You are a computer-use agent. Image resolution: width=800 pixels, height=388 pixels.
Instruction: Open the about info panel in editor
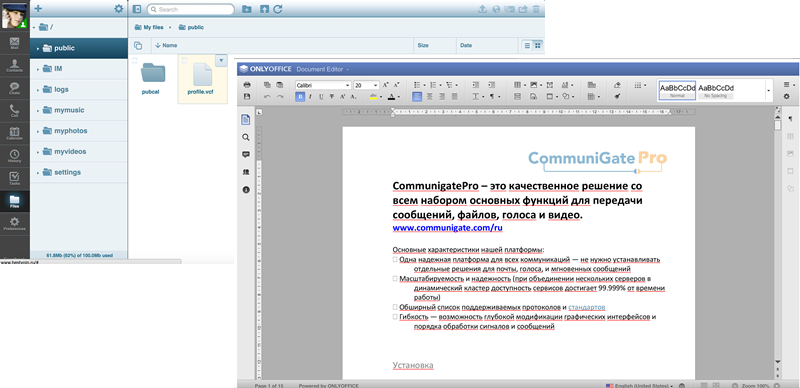(x=246, y=189)
